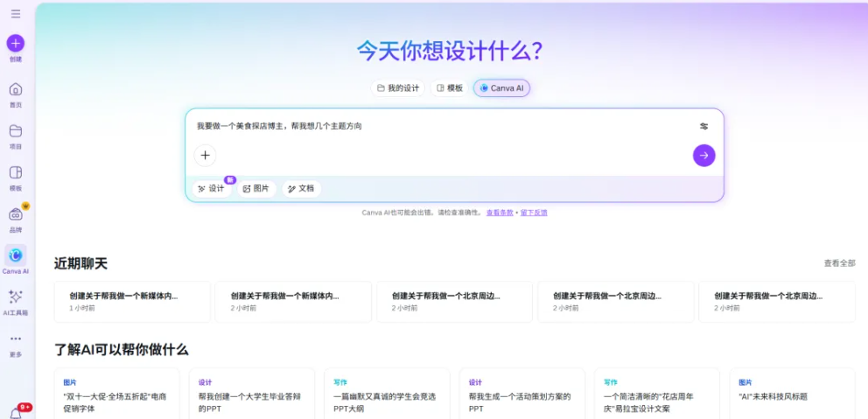Open the notifications bell with 9+ badge

[x=16, y=412]
